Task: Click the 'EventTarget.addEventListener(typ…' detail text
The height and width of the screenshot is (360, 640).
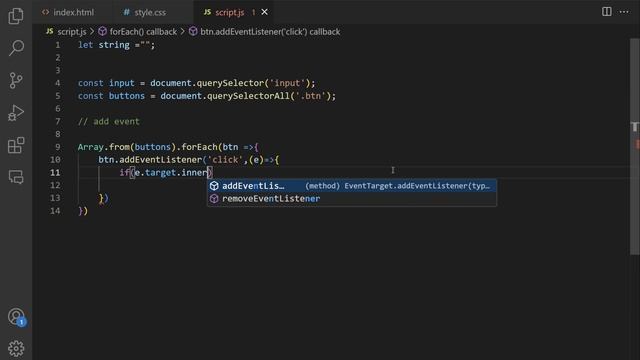Action: coord(417,186)
